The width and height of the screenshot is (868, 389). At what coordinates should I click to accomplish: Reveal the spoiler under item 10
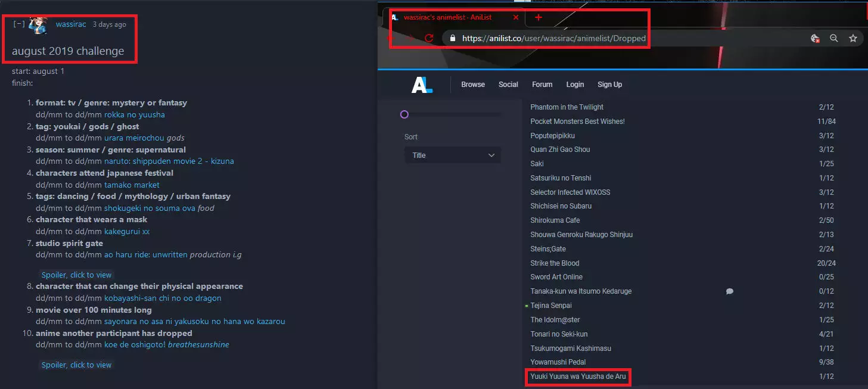pyautogui.click(x=76, y=365)
